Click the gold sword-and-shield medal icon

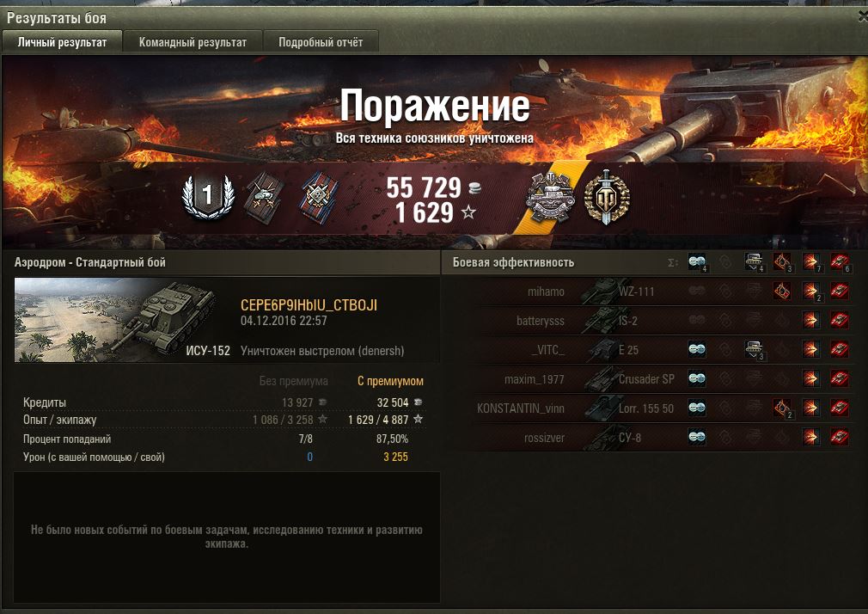point(606,197)
